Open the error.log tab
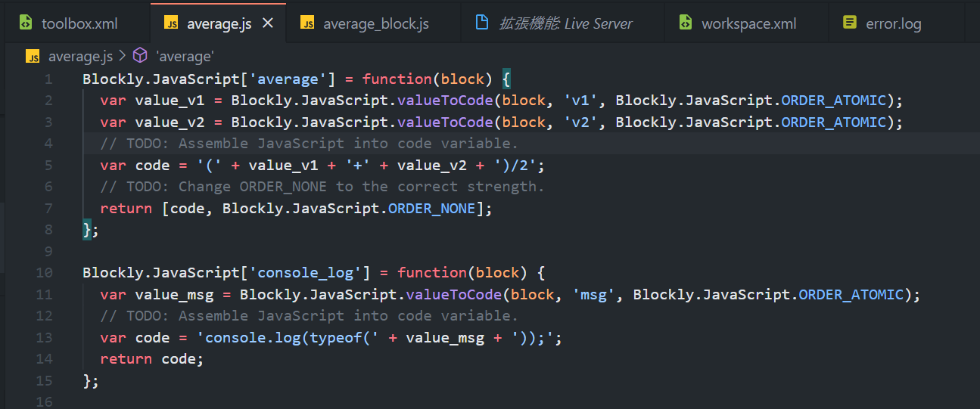The width and height of the screenshot is (980, 409). 893,23
